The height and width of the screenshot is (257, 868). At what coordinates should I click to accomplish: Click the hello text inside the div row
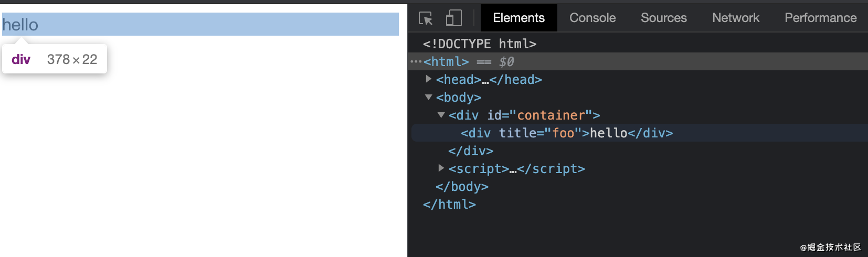608,133
